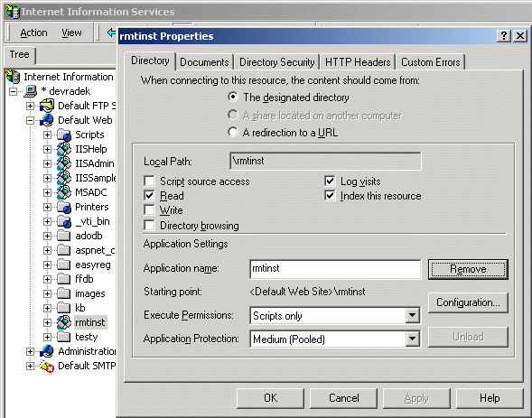Click the devradek computer icon
The image size is (532, 418).
(x=31, y=91)
